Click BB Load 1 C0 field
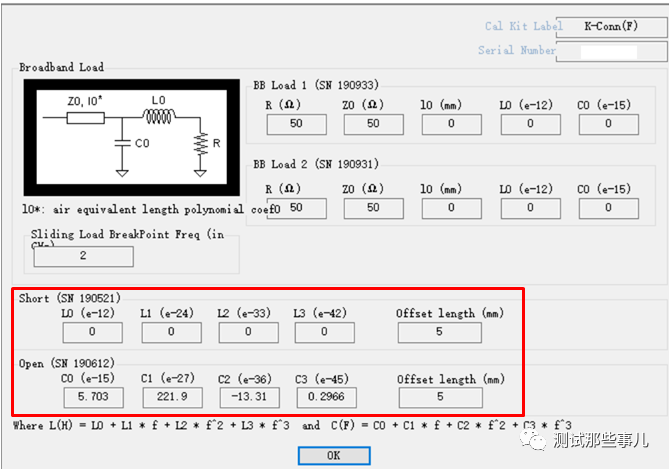The height and width of the screenshot is (470, 670). (x=608, y=124)
